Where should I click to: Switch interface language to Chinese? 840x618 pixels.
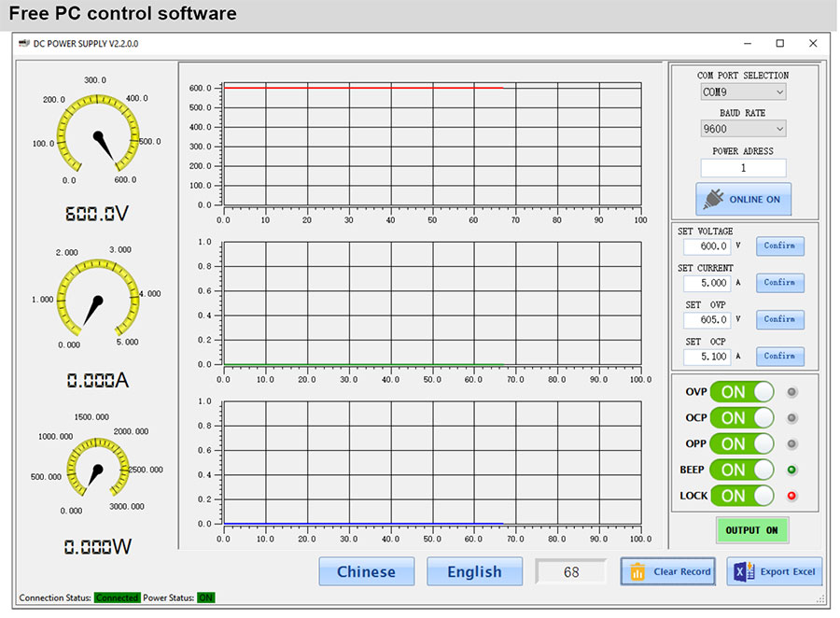point(367,571)
